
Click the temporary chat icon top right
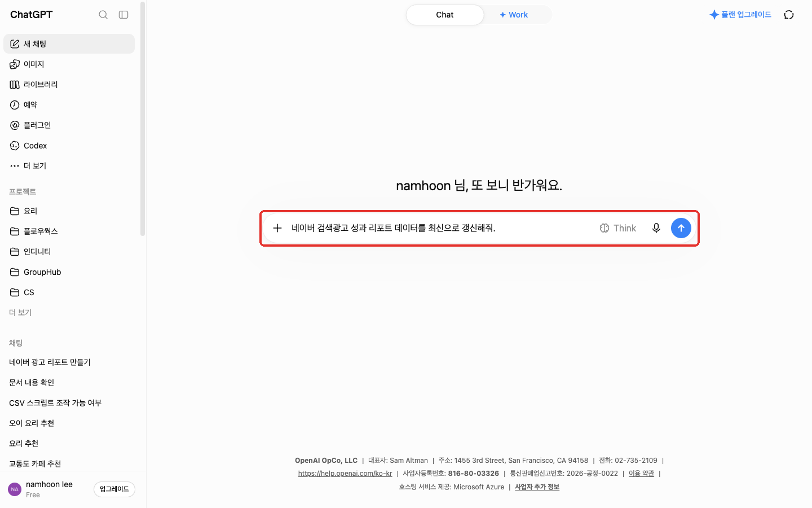click(x=789, y=15)
